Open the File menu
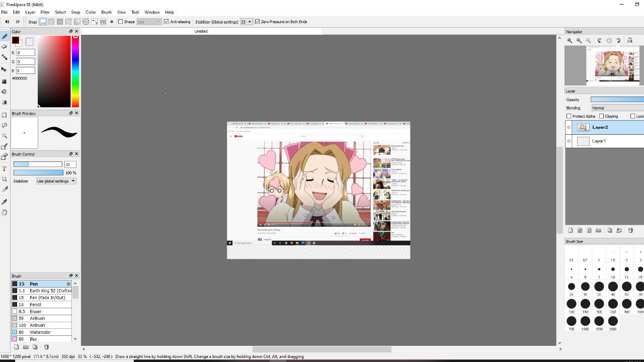The height and width of the screenshot is (362, 644). tap(4, 12)
